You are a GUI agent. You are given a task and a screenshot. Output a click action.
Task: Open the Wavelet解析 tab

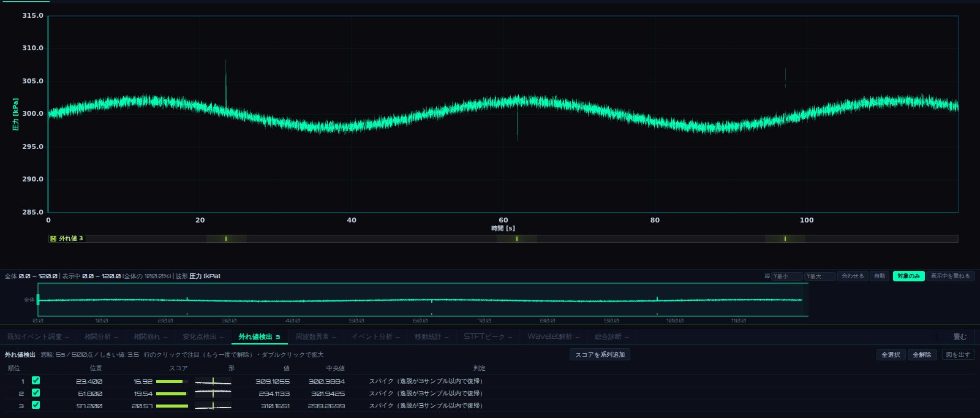click(553, 336)
